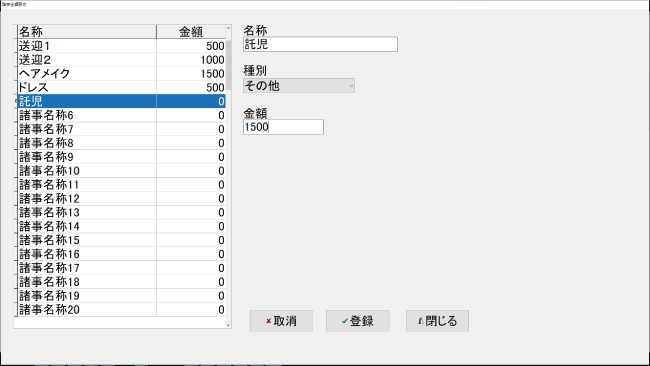Select the 諸事名称17 row

(x=121, y=268)
